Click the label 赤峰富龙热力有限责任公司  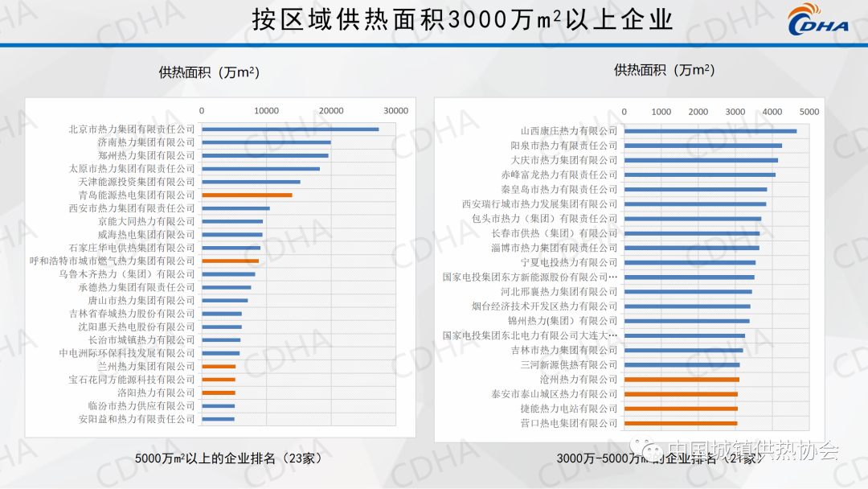559,175
